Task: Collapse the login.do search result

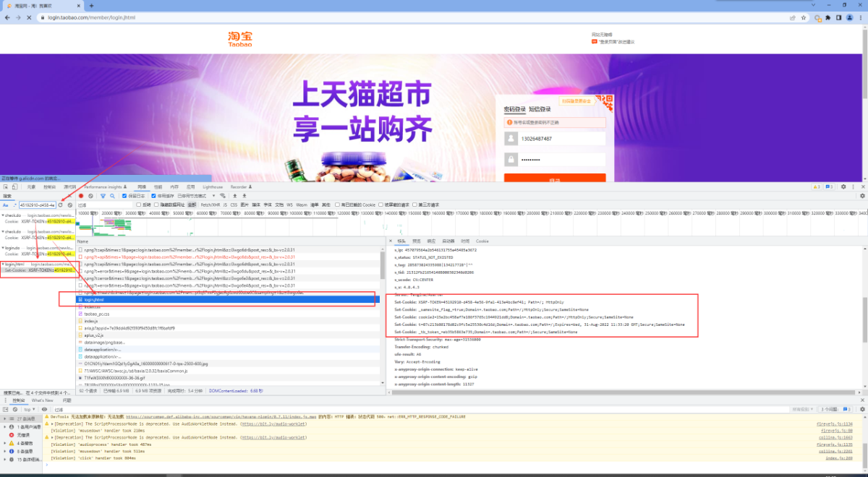Action: [2, 248]
